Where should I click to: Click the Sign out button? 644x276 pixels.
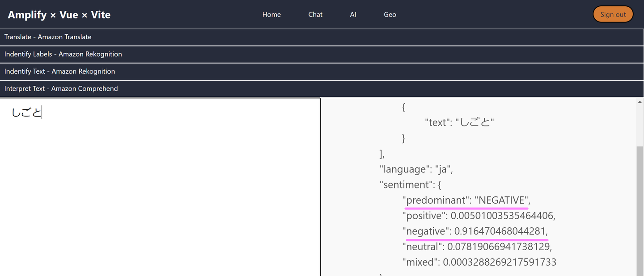(x=613, y=14)
